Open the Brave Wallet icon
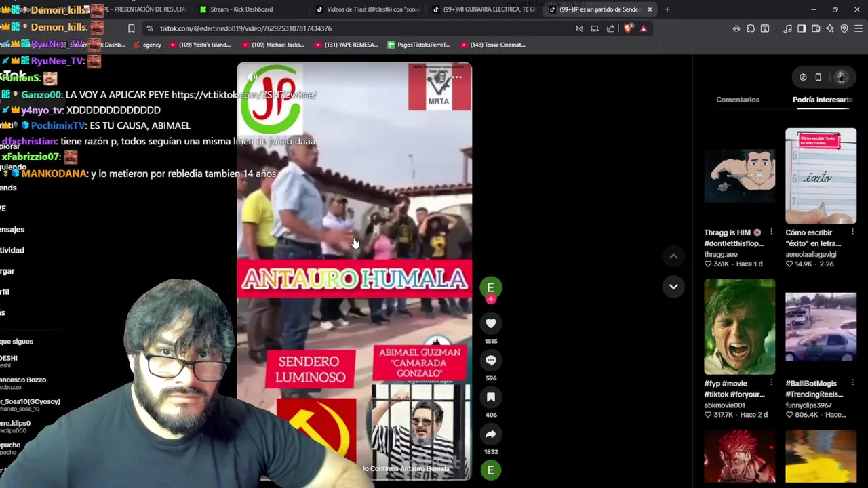 pyautogui.click(x=816, y=28)
